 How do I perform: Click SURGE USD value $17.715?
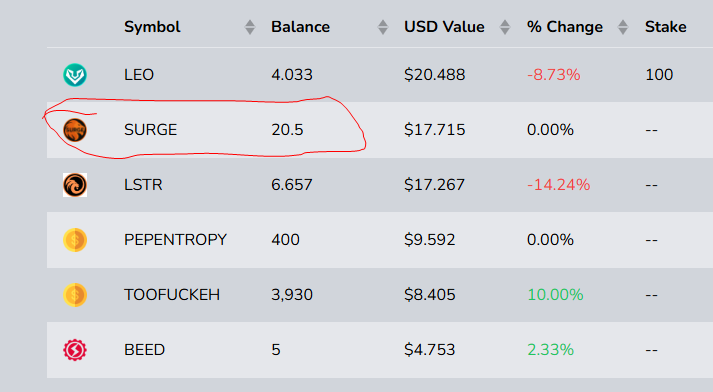[435, 130]
